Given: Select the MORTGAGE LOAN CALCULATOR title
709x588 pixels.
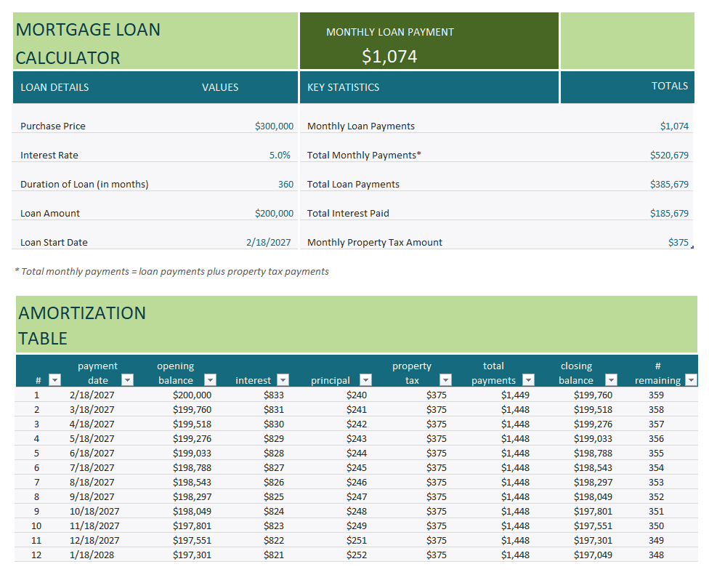Looking at the screenshot, I should [88, 44].
